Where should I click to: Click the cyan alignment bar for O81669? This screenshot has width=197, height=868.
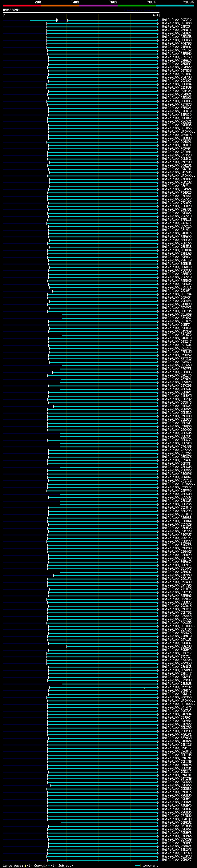(x=110, y=314)
